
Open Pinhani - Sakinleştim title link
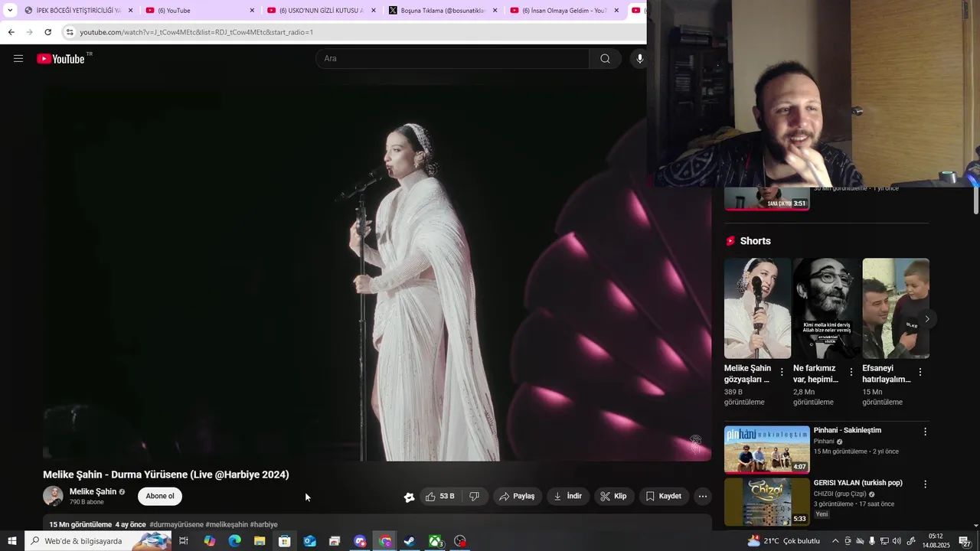pyautogui.click(x=847, y=430)
